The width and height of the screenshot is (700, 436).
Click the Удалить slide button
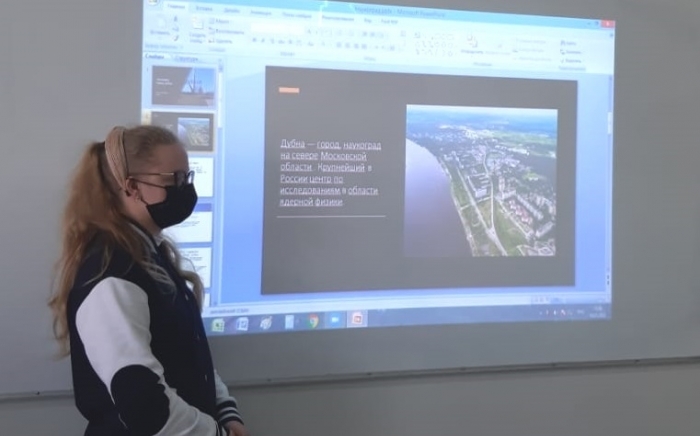221,41
